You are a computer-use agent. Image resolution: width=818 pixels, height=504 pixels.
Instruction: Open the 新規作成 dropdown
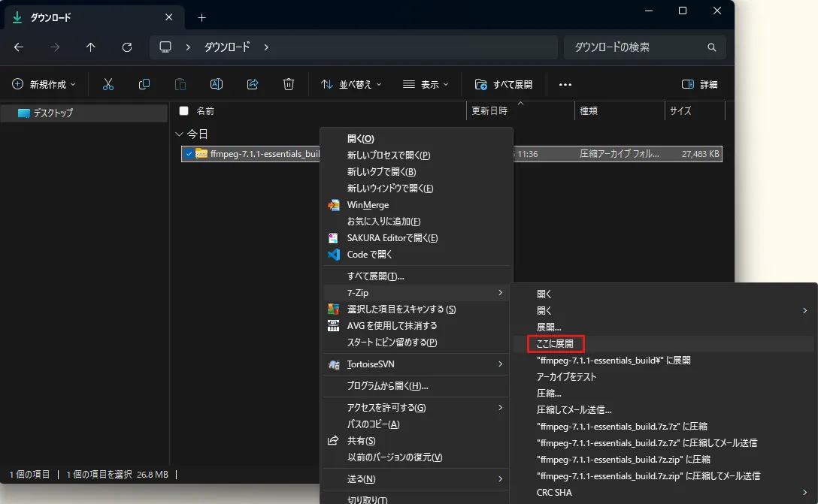[x=44, y=84]
